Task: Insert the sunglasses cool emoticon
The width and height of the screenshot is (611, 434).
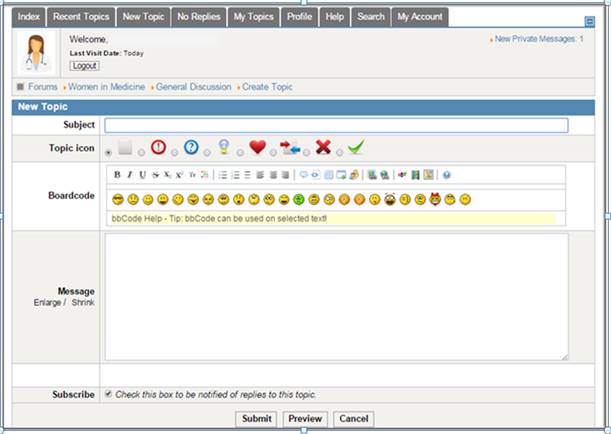Action: (118, 200)
